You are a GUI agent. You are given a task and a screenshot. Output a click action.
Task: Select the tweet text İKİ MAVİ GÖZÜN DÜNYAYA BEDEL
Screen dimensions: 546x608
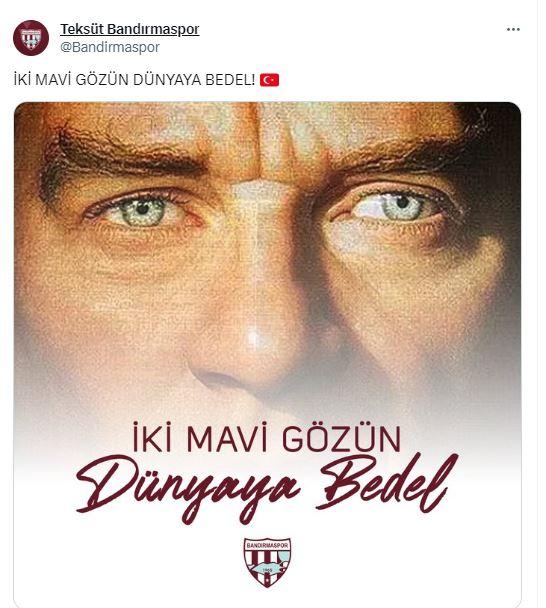click(x=134, y=80)
